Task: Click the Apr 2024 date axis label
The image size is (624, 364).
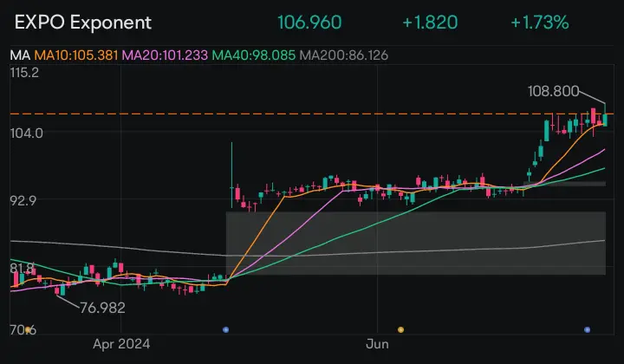Action: (x=121, y=344)
